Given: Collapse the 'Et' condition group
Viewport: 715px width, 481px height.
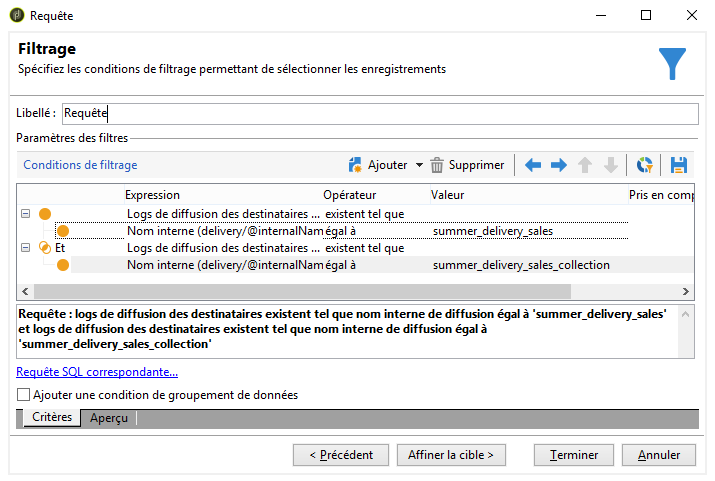Looking at the screenshot, I should point(26,248).
